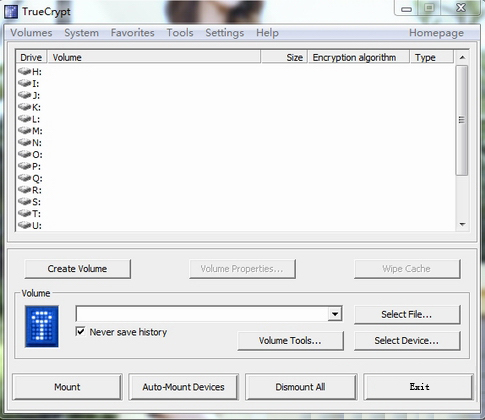Select the M: drive slot icon

coord(24,130)
